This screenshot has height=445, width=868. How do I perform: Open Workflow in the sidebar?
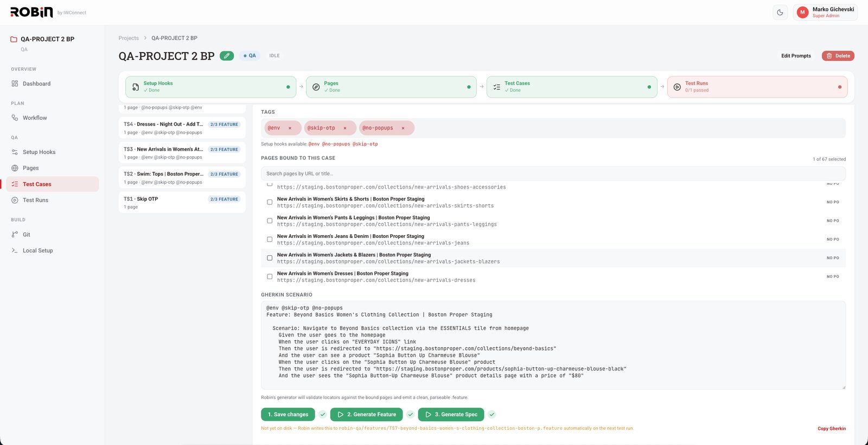coord(53,118)
